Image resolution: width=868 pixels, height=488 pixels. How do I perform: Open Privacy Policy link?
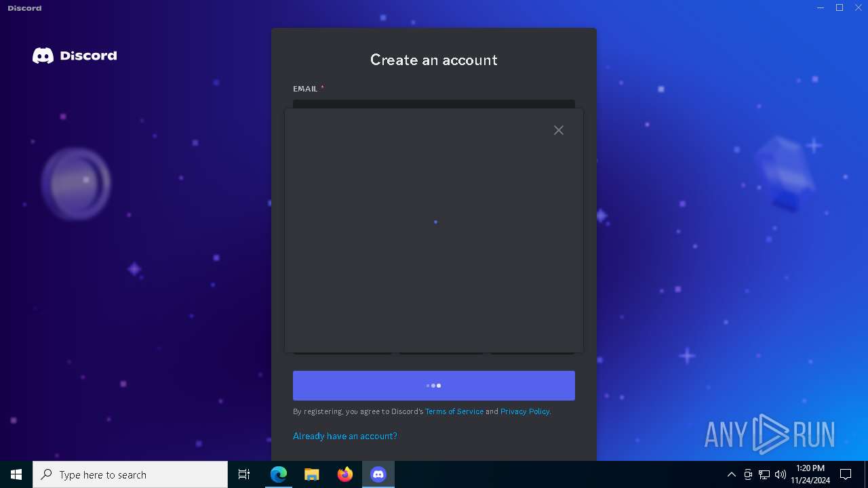(525, 411)
